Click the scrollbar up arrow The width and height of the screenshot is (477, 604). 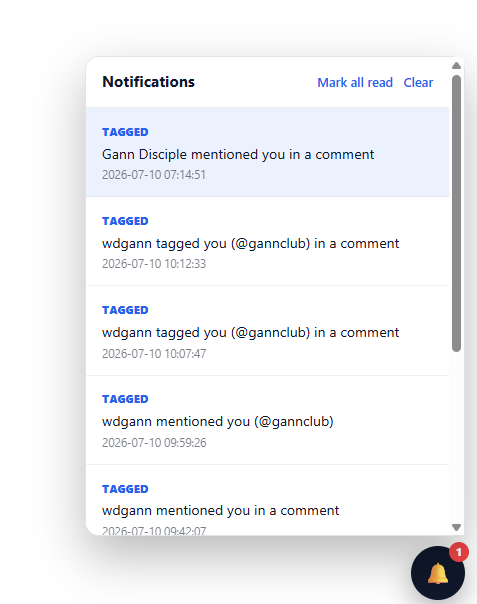point(457,65)
